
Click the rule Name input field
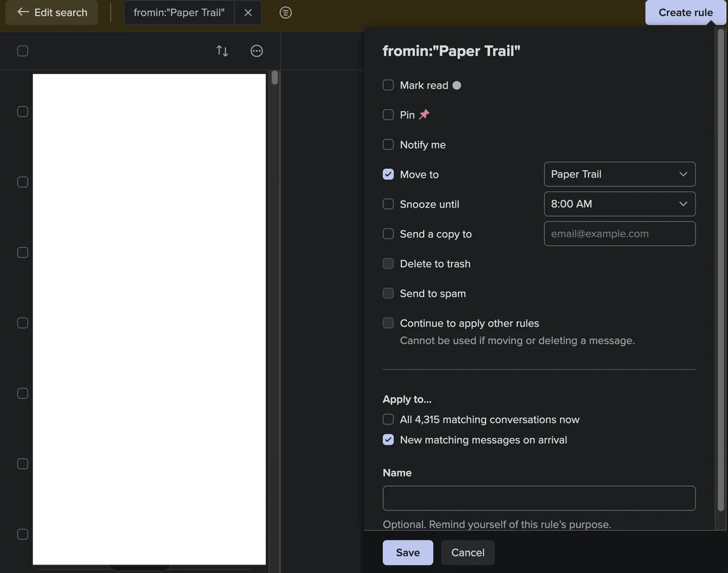(539, 498)
